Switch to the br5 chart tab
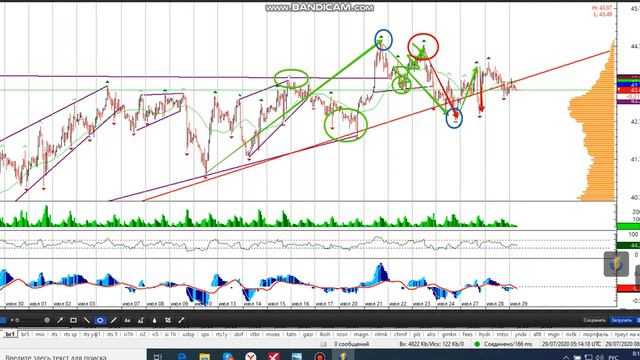 pos(25,334)
